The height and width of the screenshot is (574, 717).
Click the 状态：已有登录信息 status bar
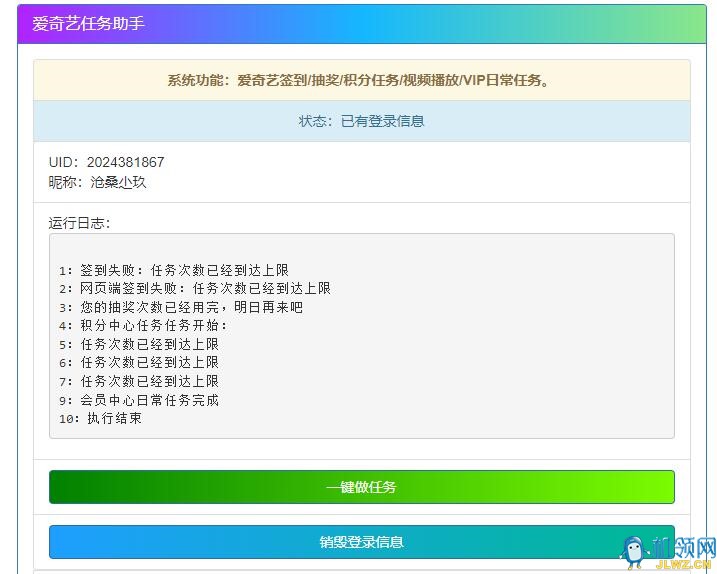(362, 121)
